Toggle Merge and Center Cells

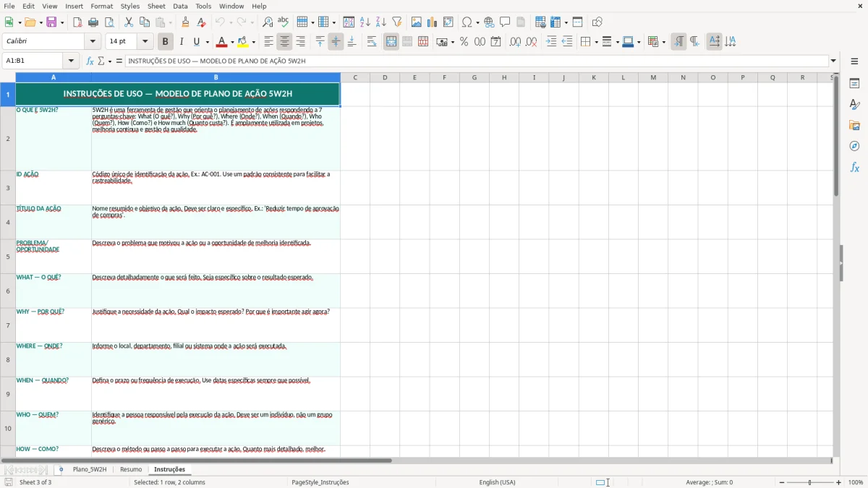[391, 42]
